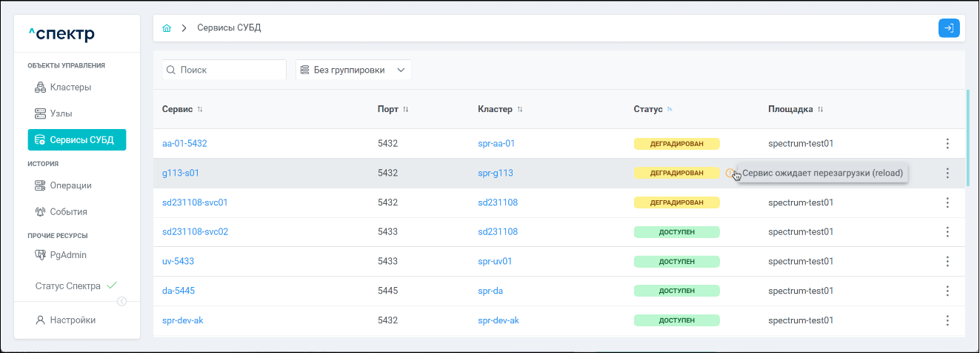This screenshot has height=353, width=980.
Task: Sort the table by Порт column icon
Action: pyautogui.click(x=405, y=110)
